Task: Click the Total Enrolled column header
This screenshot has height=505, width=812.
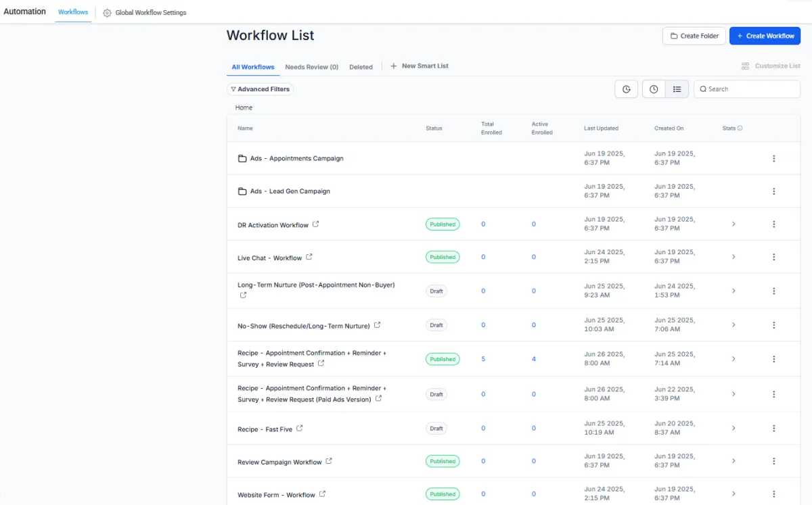Action: (491, 128)
